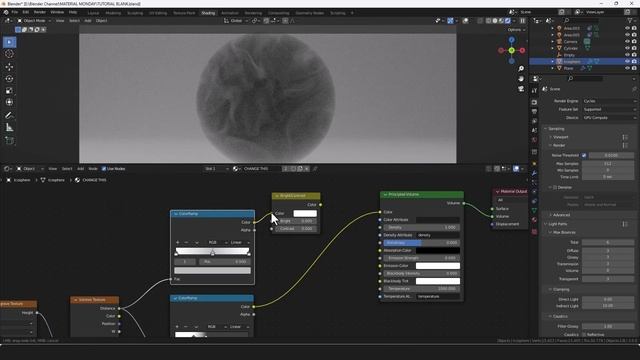Open the Output properties tab icon
640x360 pixels.
[x=534, y=111]
